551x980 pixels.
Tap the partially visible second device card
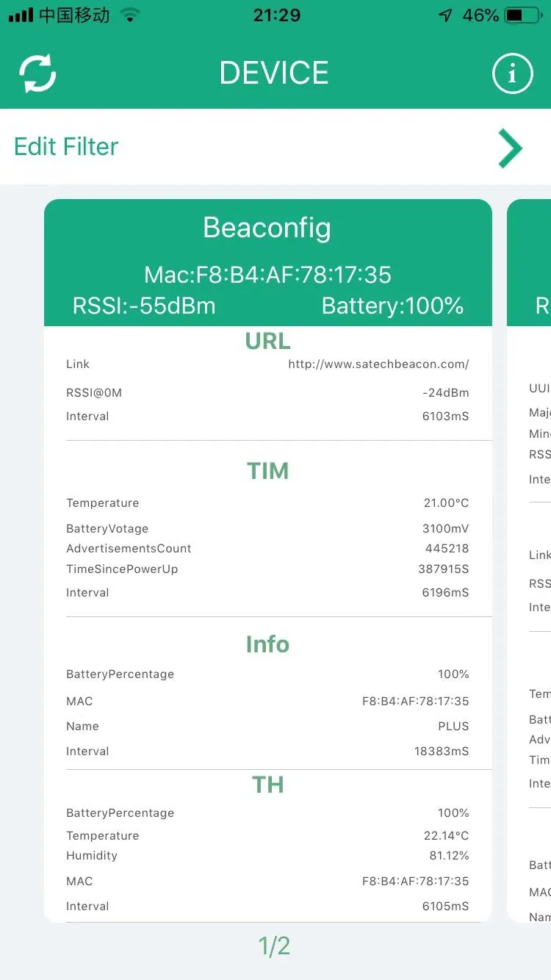530,558
